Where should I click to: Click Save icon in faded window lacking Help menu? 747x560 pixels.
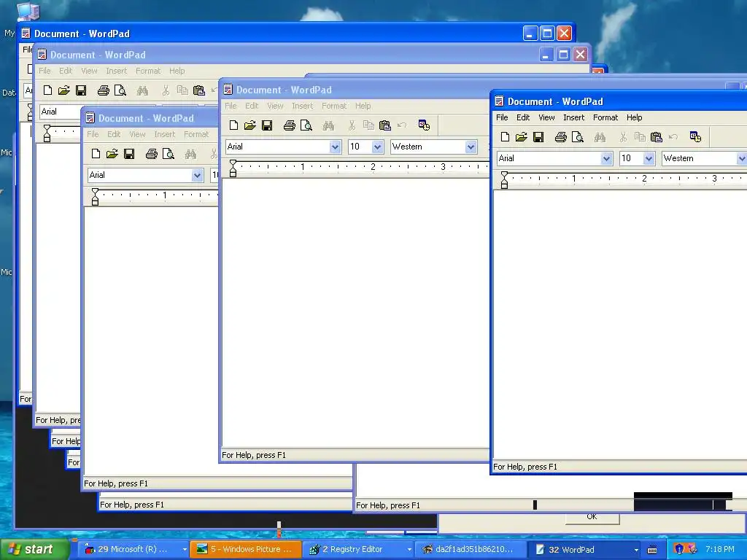pyautogui.click(x=129, y=153)
